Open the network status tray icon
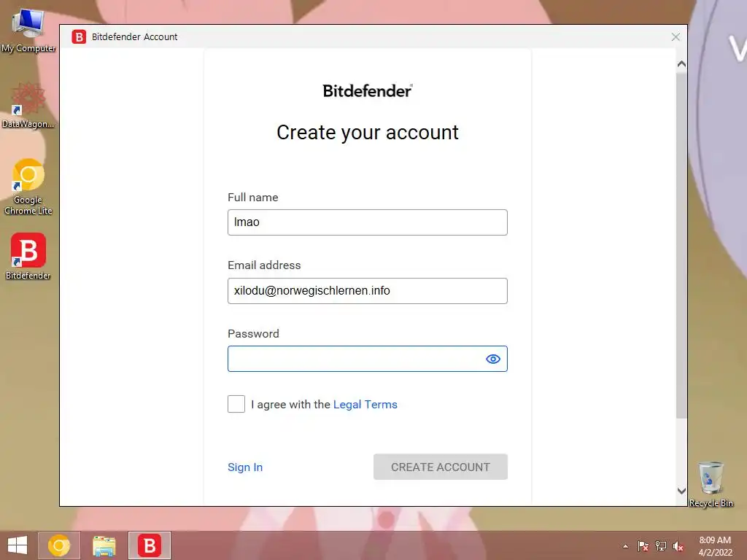The image size is (747, 560). pos(660,546)
